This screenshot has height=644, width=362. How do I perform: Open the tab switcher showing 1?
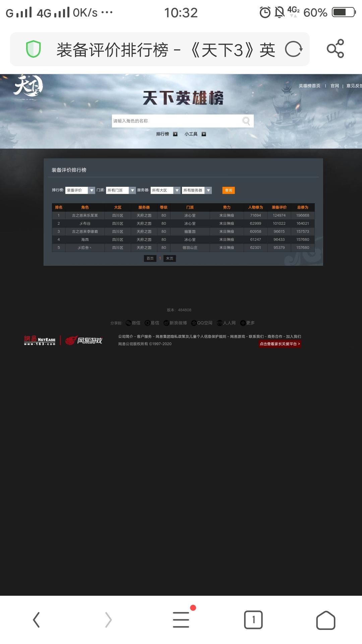(x=253, y=620)
